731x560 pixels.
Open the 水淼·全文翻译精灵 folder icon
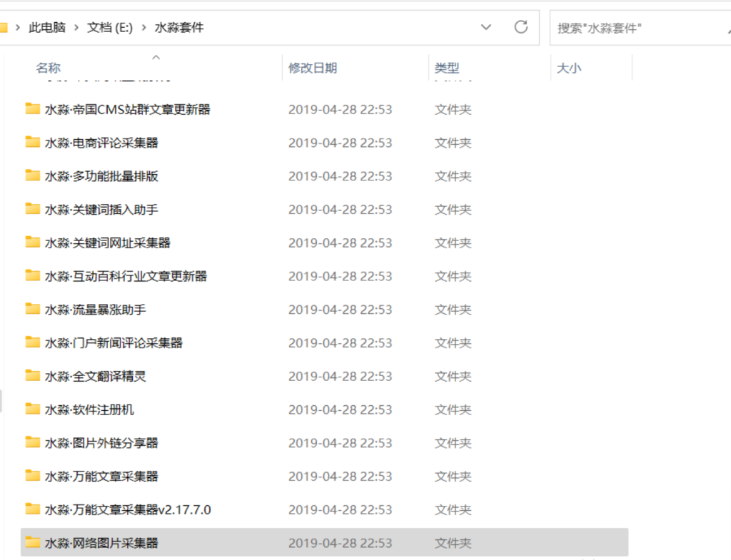point(33,376)
